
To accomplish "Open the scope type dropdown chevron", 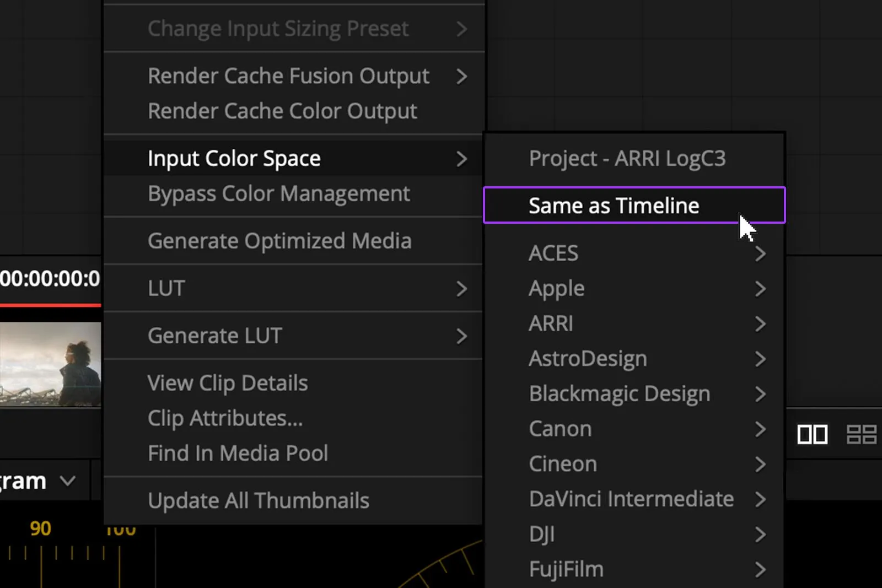I will (68, 481).
